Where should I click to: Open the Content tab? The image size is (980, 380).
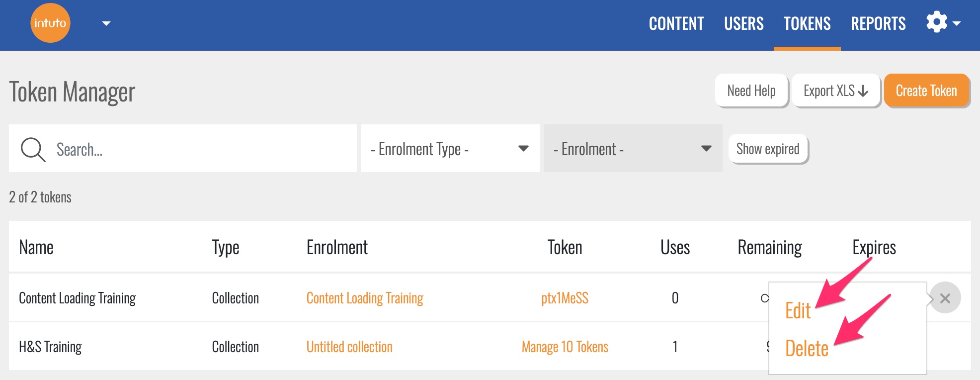676,23
